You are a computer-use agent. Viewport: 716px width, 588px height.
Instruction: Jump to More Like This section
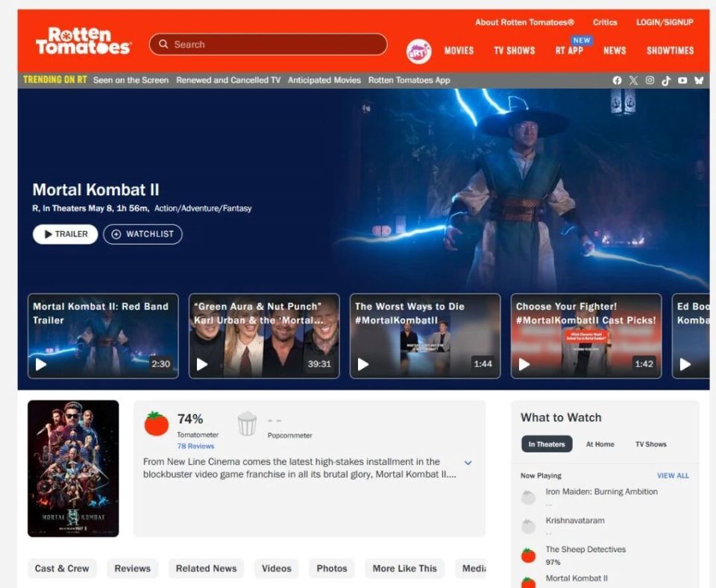404,569
